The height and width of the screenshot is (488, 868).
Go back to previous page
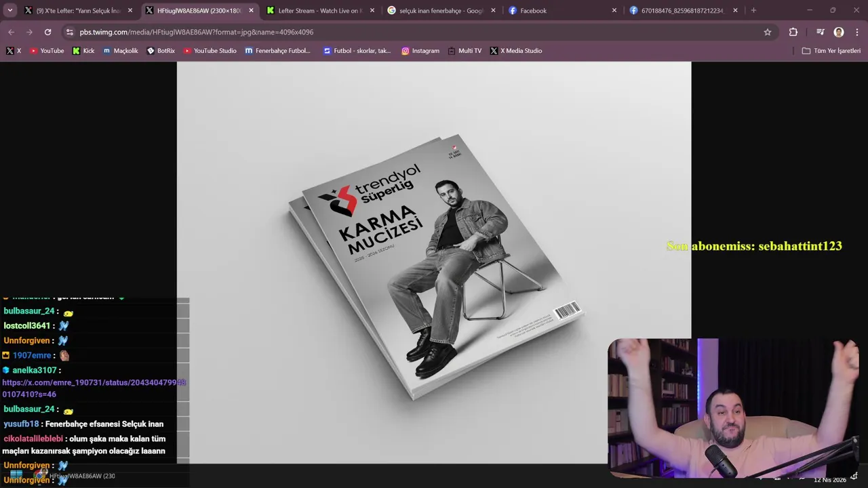pyautogui.click(x=11, y=32)
